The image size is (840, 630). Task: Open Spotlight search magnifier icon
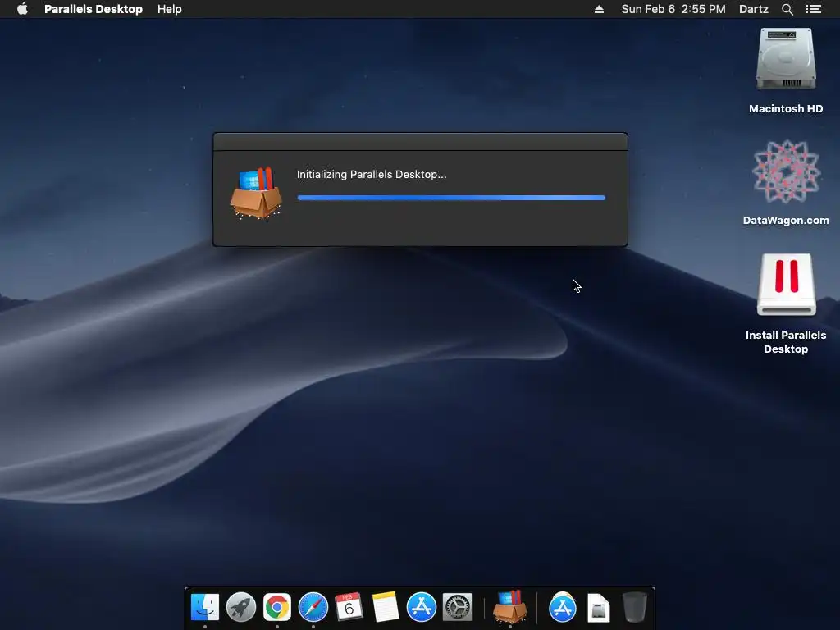point(787,9)
